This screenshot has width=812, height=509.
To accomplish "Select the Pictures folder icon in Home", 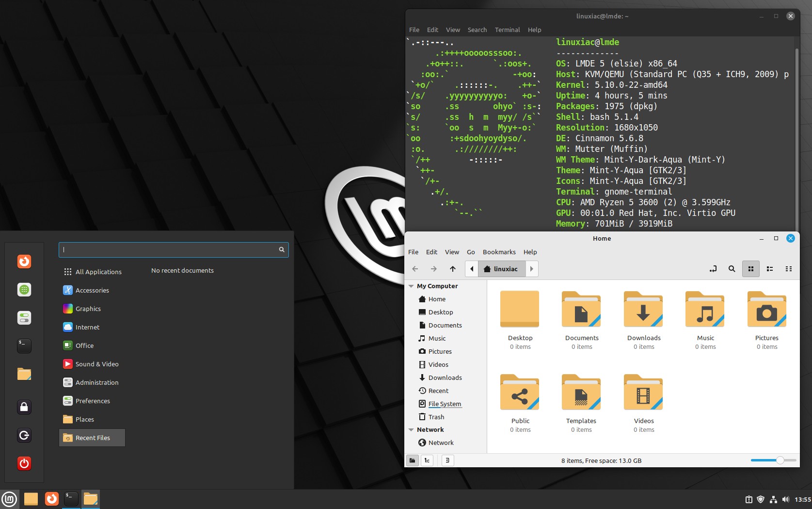I will pyautogui.click(x=766, y=310).
